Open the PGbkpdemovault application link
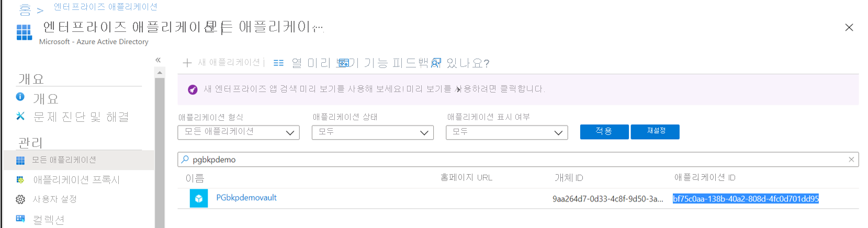868x228 pixels. coord(246,198)
